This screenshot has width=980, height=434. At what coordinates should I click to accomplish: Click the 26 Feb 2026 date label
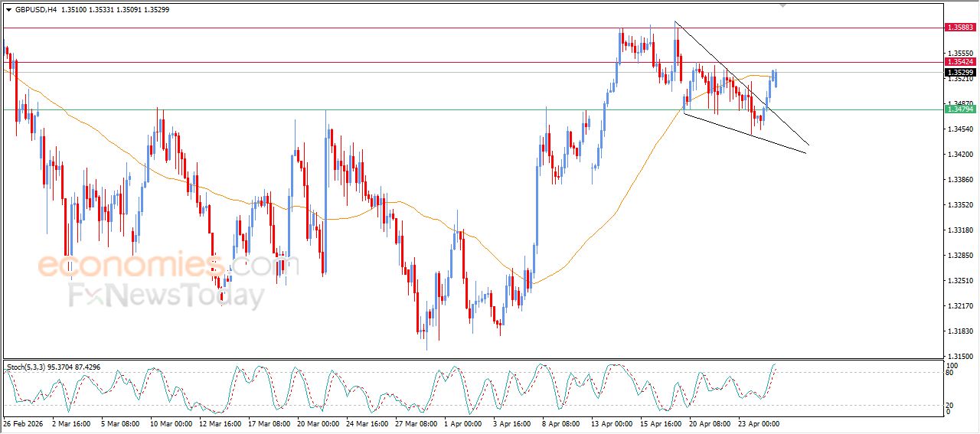tap(24, 423)
